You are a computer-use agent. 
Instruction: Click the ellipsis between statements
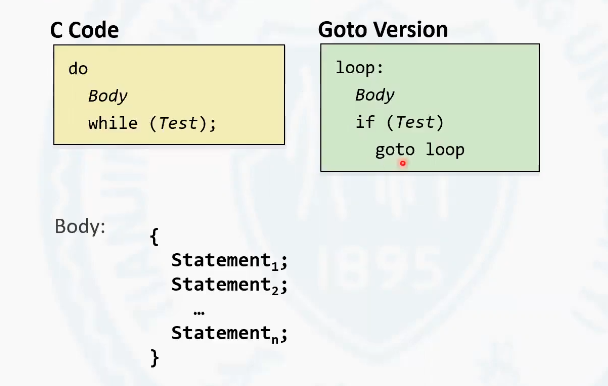click(199, 313)
